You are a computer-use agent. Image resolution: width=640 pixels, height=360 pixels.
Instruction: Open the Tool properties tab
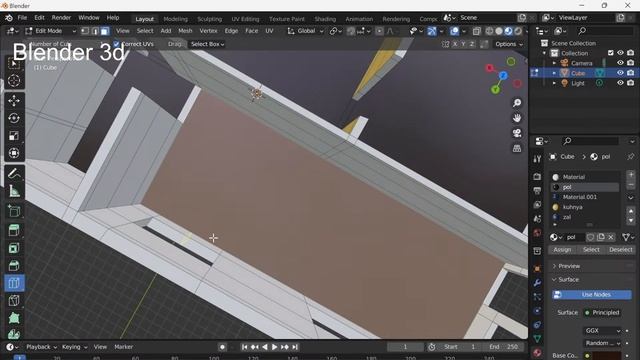537,159
